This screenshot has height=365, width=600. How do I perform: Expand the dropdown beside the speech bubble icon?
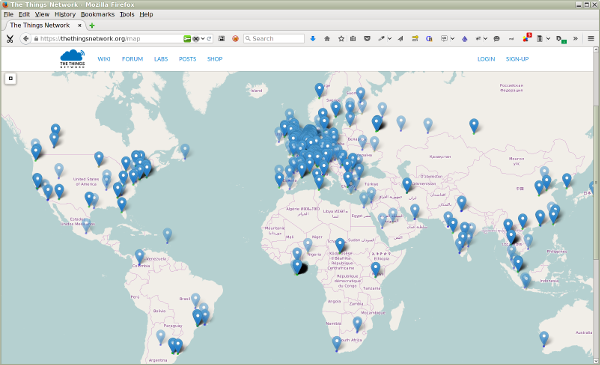[x=452, y=39]
